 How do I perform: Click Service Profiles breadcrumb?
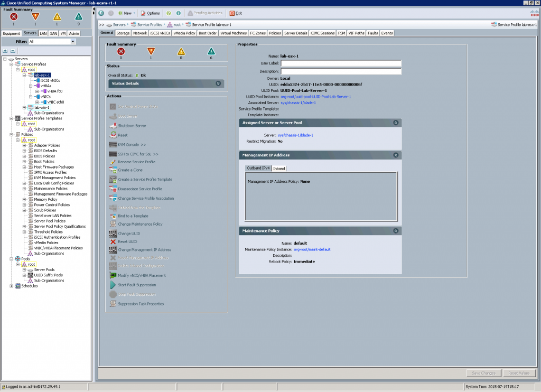point(150,25)
